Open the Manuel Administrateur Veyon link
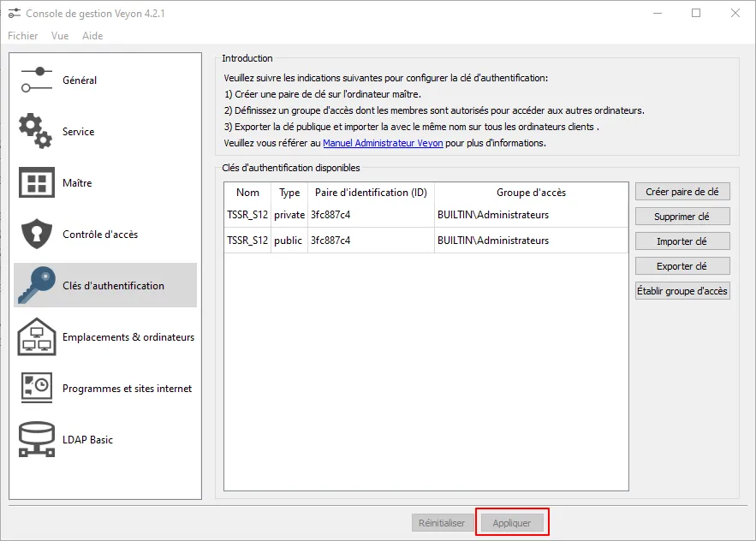This screenshot has height=541, width=756. coord(383,143)
